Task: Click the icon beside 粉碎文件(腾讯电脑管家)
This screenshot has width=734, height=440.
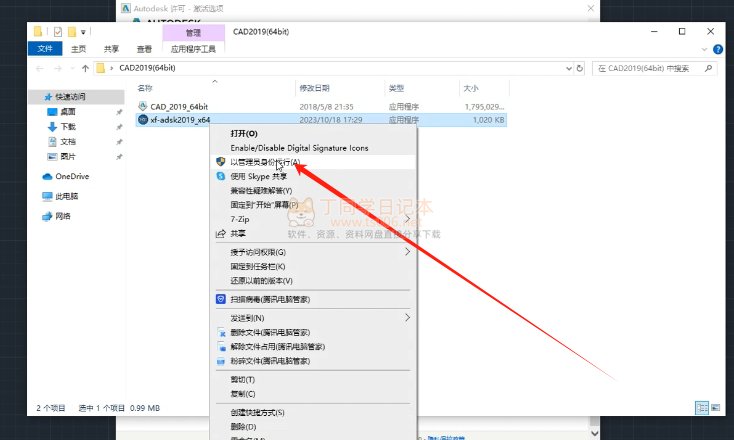Action: (221, 361)
